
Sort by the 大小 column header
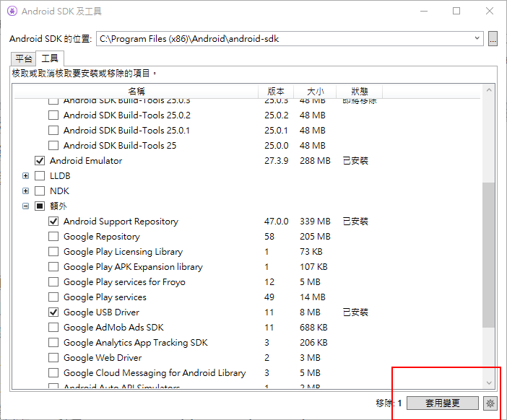coord(315,92)
